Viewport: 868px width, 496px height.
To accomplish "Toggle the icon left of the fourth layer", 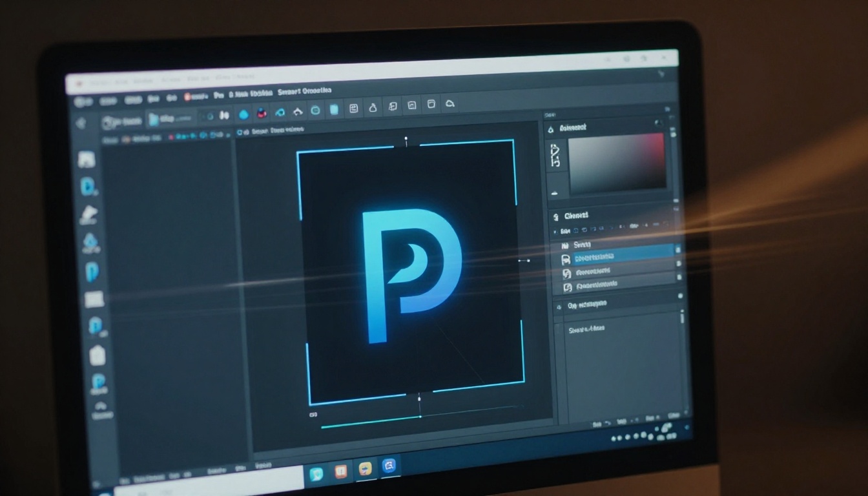I will 567,287.
